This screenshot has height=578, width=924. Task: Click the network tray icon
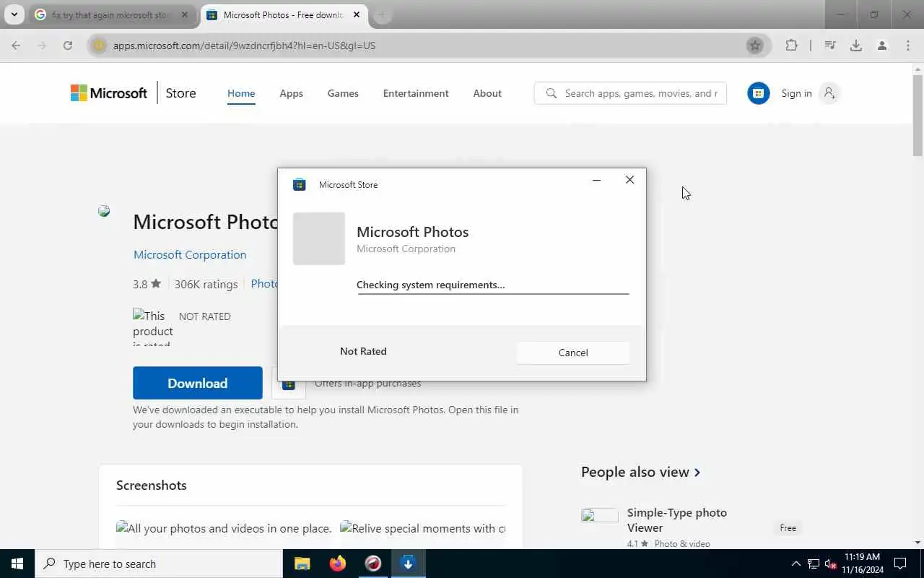pyautogui.click(x=814, y=564)
